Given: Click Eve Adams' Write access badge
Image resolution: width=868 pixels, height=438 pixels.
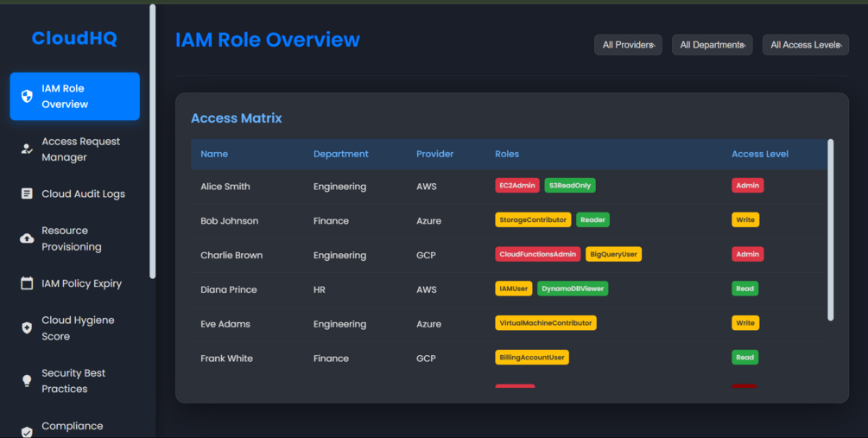Looking at the screenshot, I should [745, 323].
